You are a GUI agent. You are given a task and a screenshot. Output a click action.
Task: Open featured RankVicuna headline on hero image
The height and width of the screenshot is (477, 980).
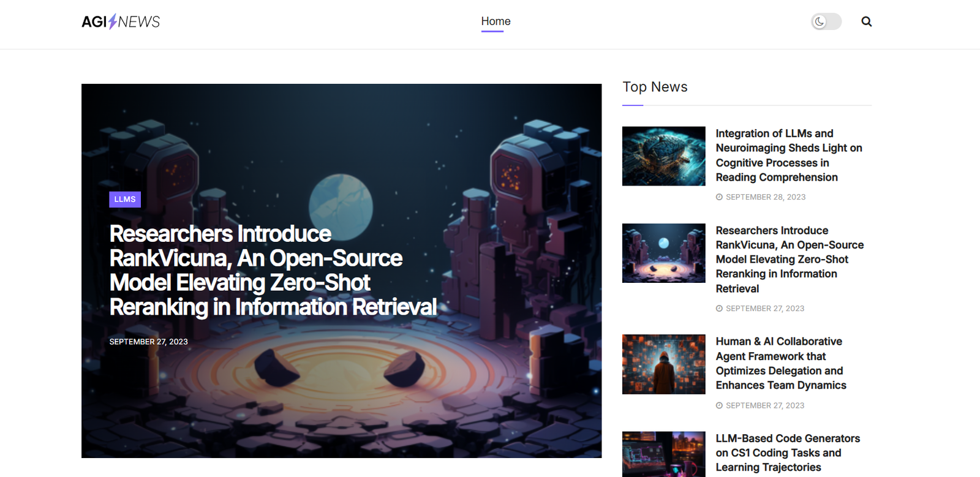273,270
